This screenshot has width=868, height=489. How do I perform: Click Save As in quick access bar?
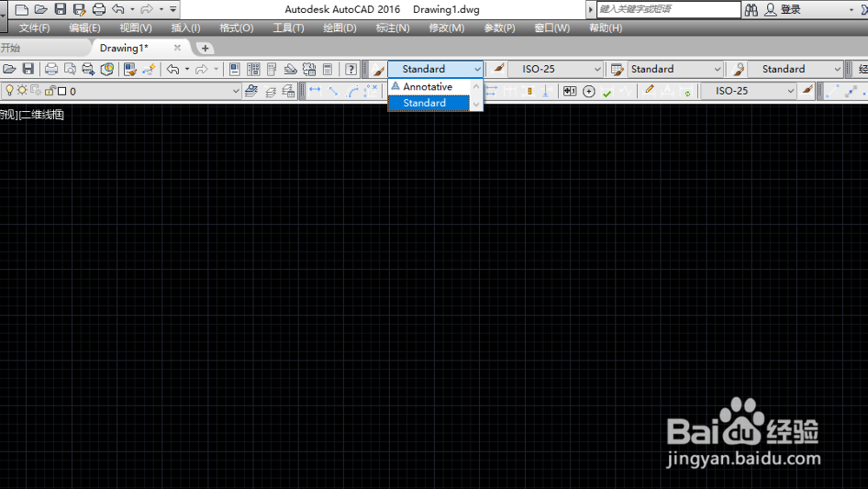79,10
